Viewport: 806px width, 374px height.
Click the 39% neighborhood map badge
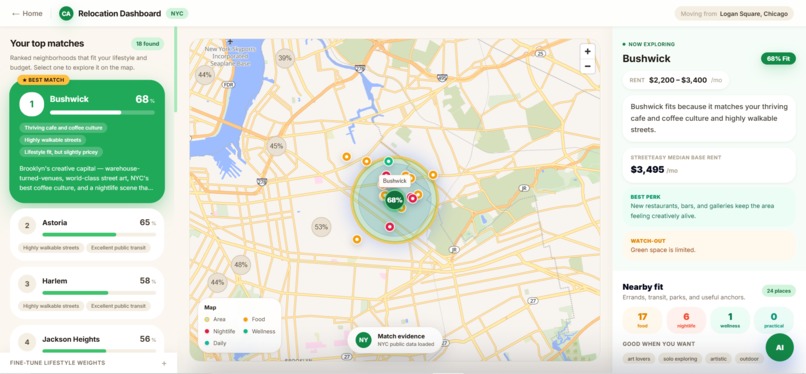click(285, 58)
